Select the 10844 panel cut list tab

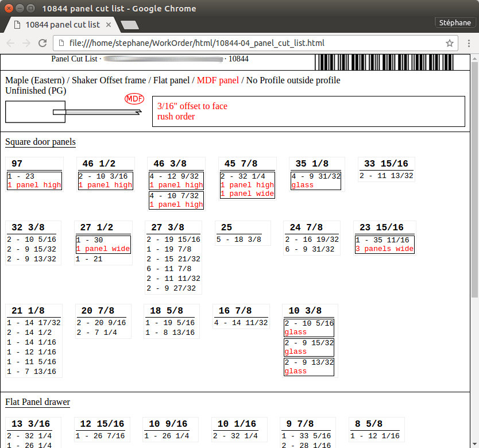(x=57, y=25)
